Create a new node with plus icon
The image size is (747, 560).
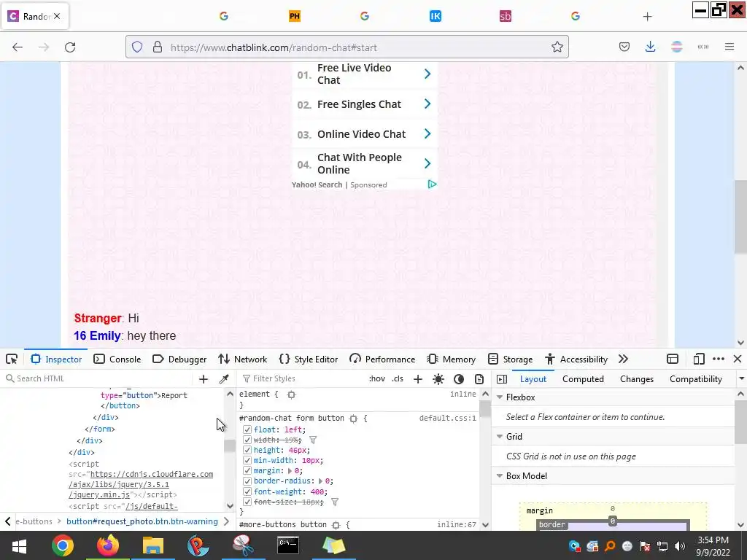pyautogui.click(x=204, y=378)
